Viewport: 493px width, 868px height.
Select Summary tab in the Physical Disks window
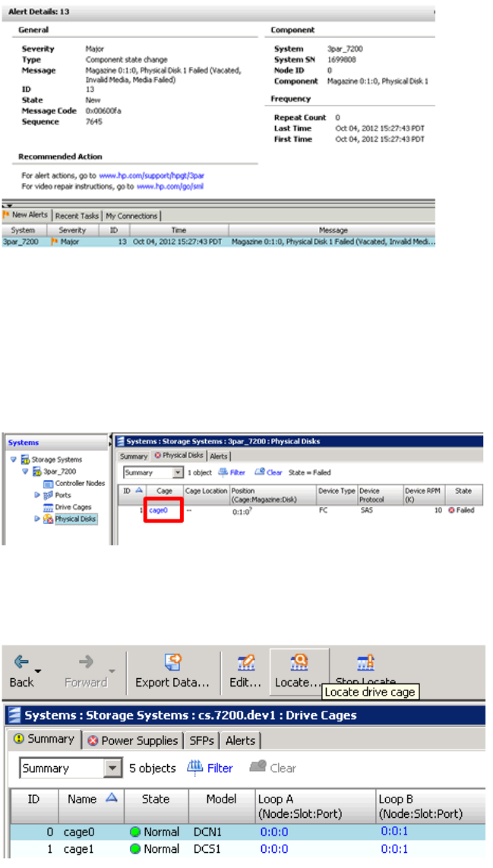coord(134,456)
